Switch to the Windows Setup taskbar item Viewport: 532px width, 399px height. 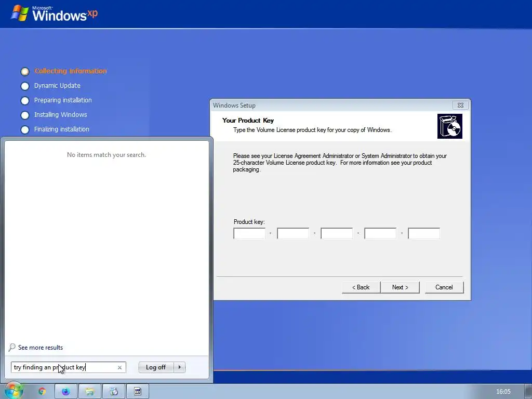pos(114,392)
